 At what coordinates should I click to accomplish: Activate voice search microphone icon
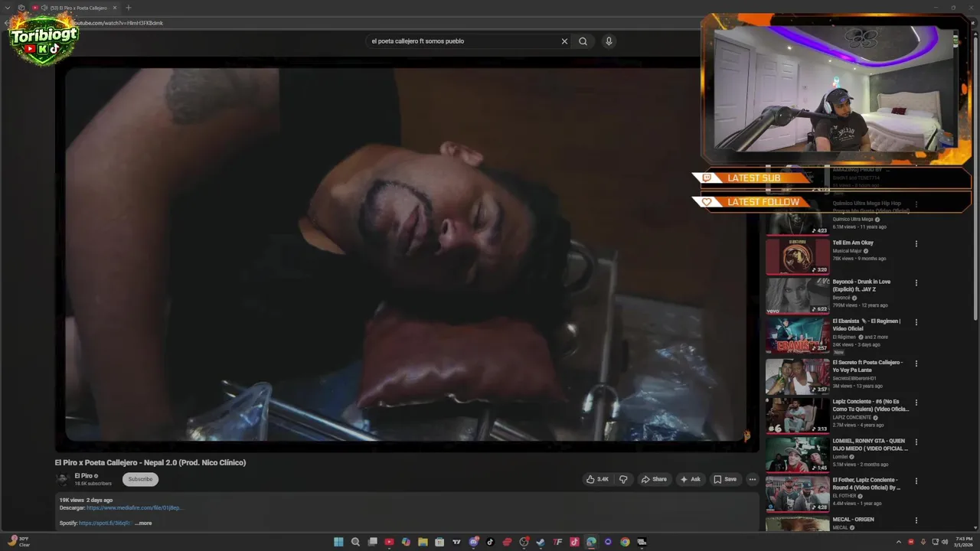[x=609, y=41]
